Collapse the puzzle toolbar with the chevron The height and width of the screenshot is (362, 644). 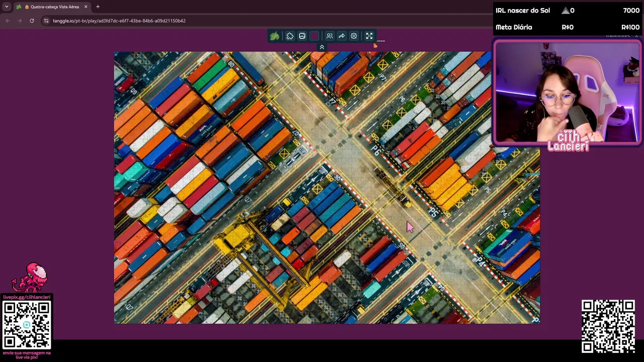click(x=322, y=47)
